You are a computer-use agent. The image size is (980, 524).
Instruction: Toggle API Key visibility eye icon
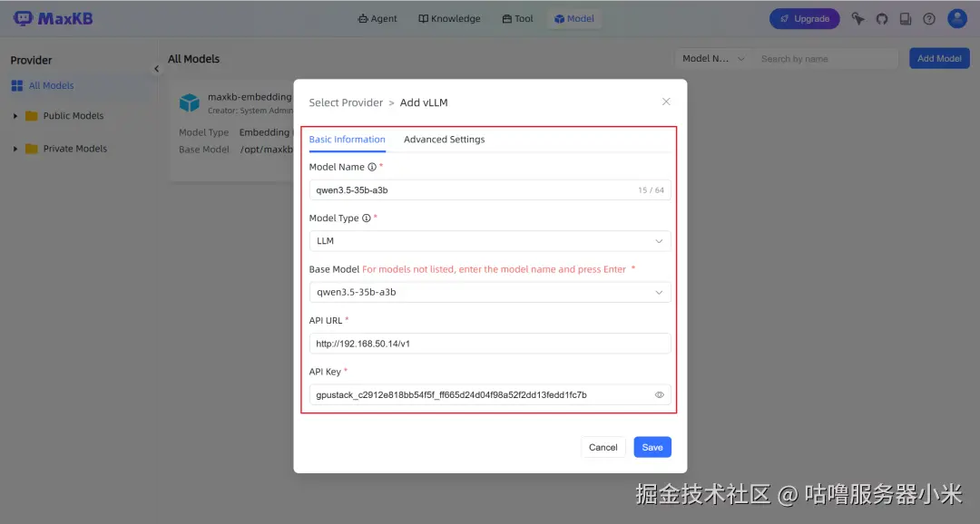click(x=659, y=394)
